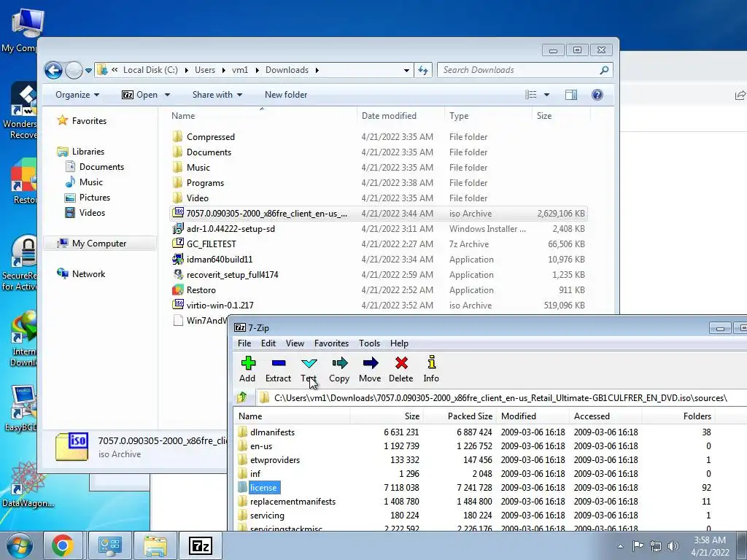Open the View menu in 7-Zip
Screen dimensions: 747x560
point(295,343)
